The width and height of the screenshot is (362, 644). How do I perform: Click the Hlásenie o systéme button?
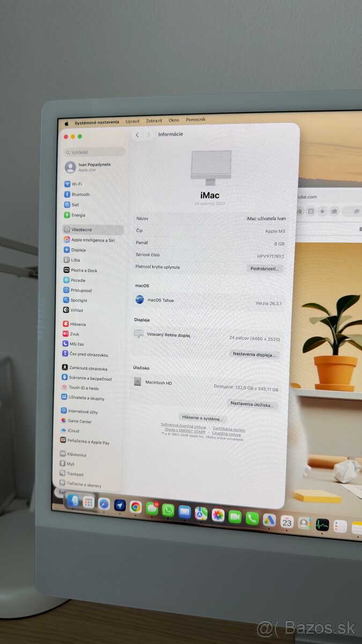[202, 418]
